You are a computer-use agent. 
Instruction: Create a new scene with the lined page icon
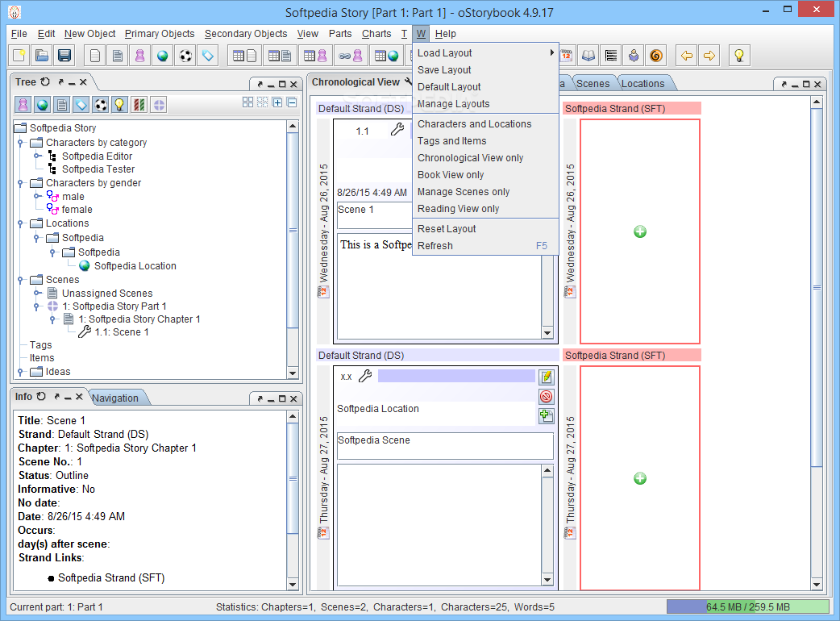(118, 56)
